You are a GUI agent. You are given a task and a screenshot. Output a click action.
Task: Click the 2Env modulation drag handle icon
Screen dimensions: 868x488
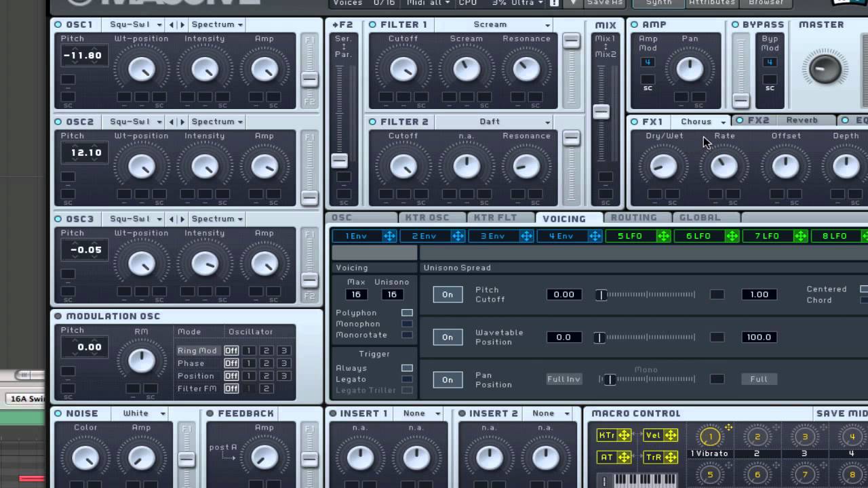point(458,236)
